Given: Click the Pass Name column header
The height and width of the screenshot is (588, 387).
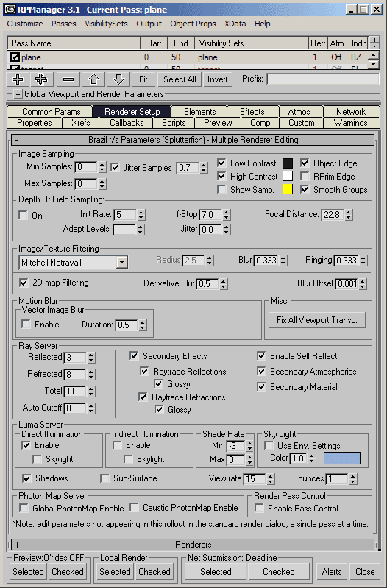Looking at the screenshot, I should [74, 43].
